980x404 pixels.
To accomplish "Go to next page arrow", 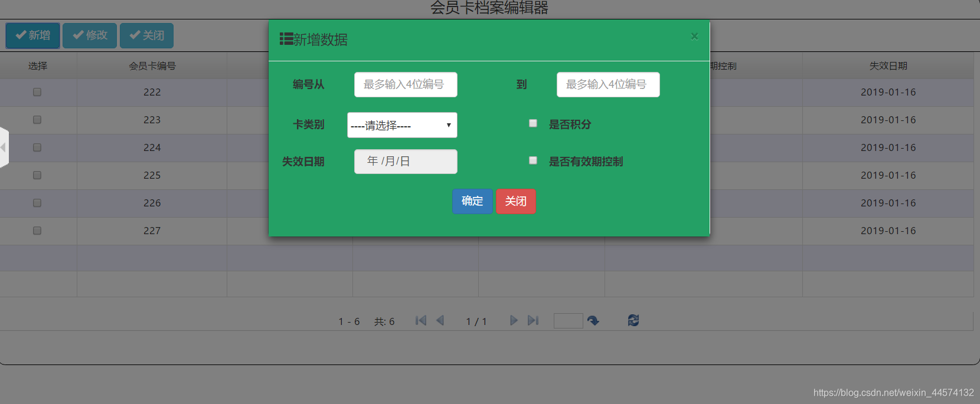I will (x=514, y=320).
